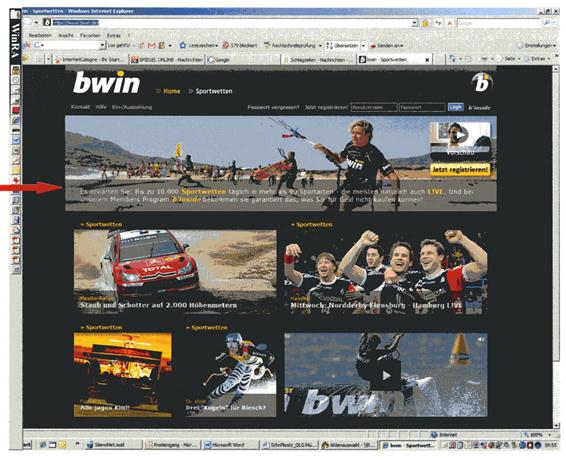The image size is (566, 460).
Task: Open the Google toolbar search box dropdown
Action: tap(102, 45)
